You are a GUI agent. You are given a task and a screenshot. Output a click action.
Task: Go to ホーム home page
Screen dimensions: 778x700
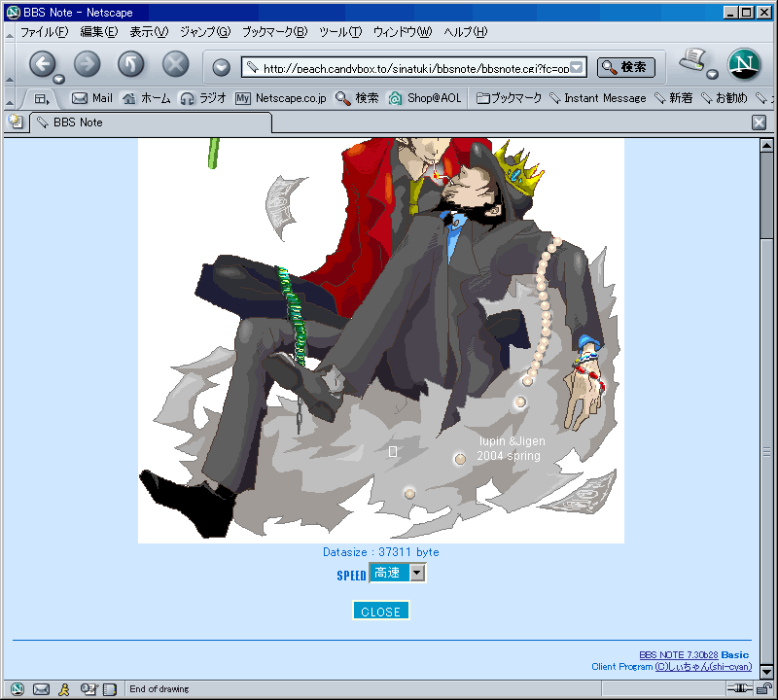pyautogui.click(x=147, y=98)
